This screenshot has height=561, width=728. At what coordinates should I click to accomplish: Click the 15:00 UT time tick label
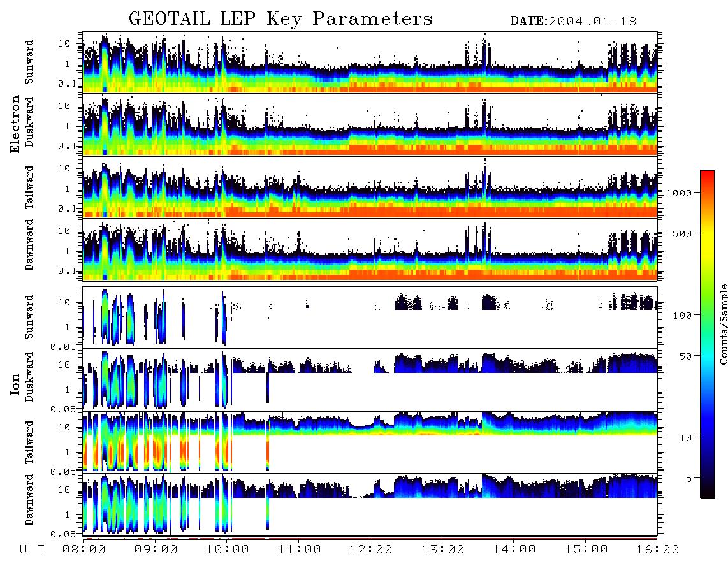586,550
